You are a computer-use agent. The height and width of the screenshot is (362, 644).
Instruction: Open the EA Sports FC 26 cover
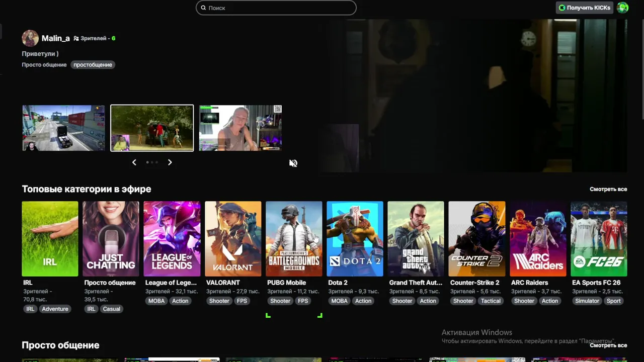click(599, 239)
